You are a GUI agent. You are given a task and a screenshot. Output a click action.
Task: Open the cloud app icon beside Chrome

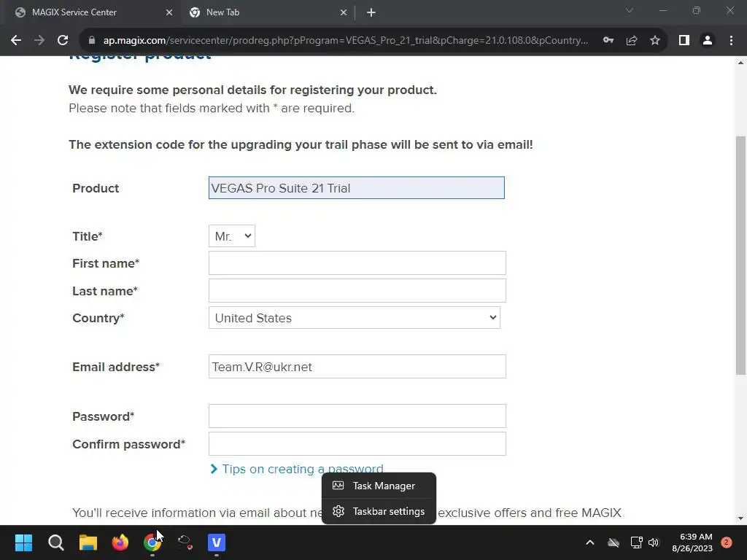click(185, 542)
